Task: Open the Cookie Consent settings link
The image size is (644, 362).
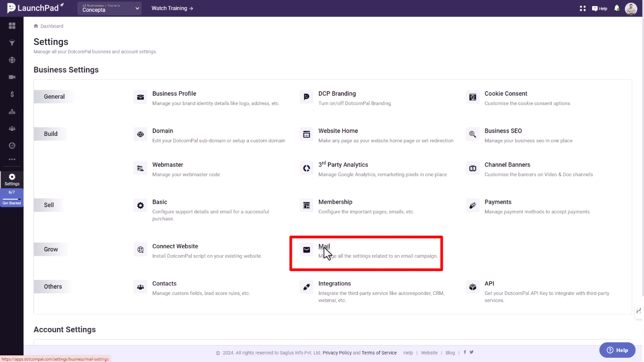Action: 506,93
